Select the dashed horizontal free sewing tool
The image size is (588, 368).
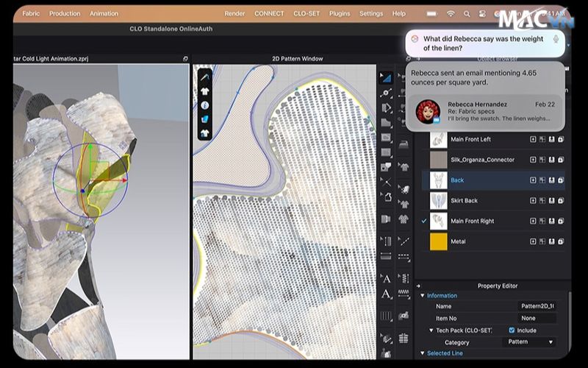(404, 257)
